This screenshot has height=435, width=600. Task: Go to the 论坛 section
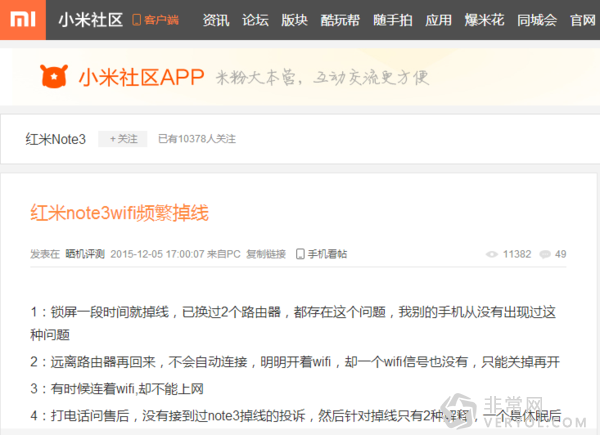click(255, 20)
